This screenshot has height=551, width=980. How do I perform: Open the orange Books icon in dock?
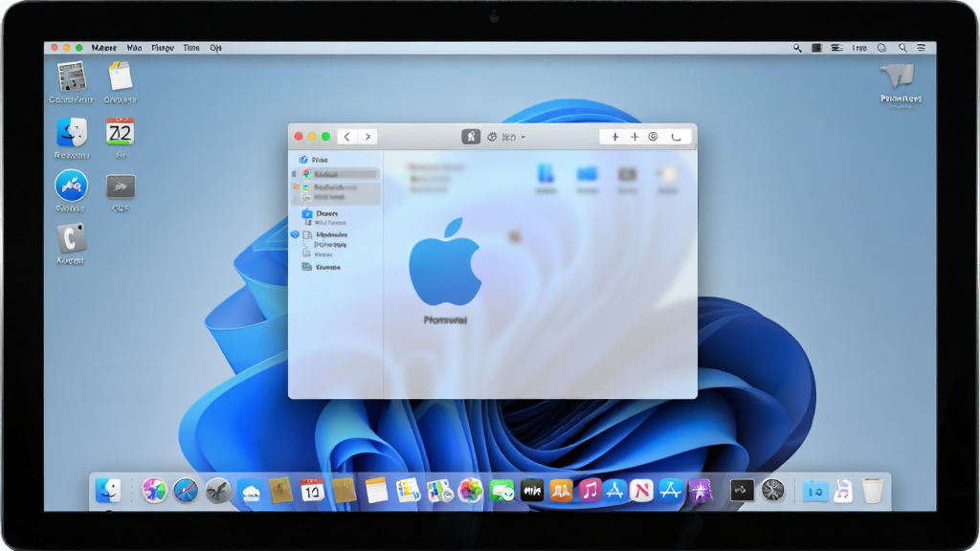[561, 491]
